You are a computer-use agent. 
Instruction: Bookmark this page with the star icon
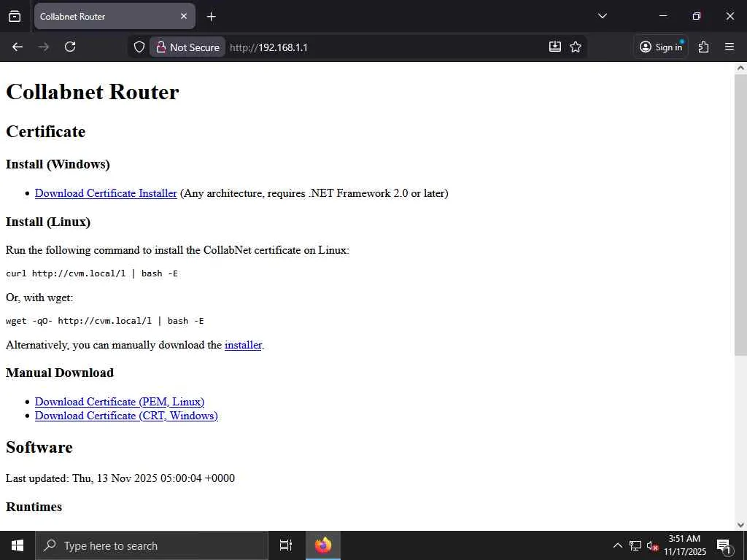coord(576,47)
